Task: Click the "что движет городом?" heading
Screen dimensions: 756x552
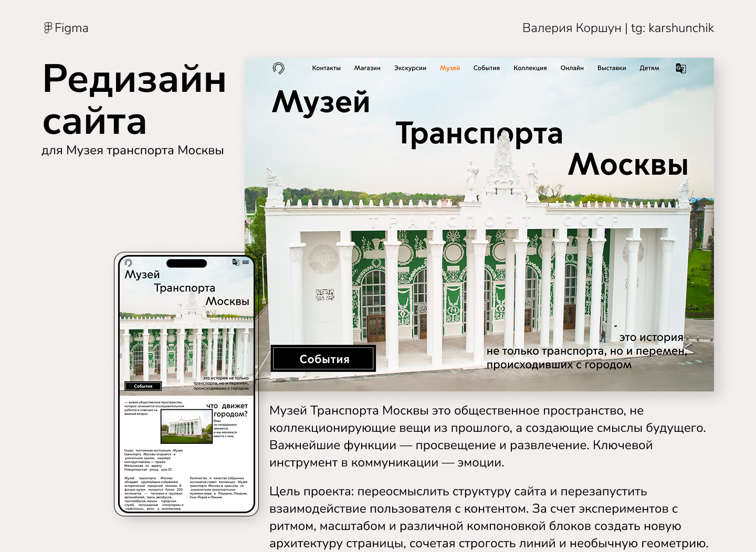Action: coord(227,409)
